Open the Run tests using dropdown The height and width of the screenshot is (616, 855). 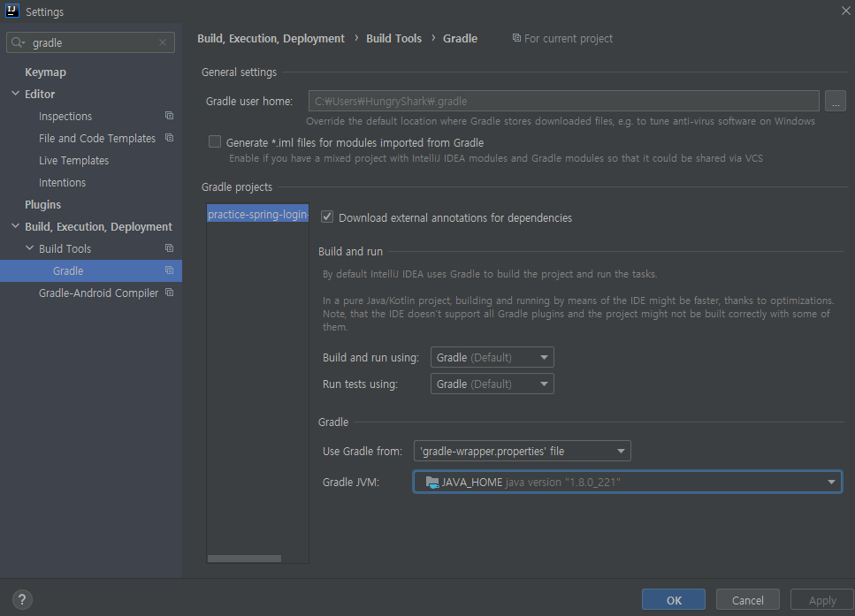point(492,384)
